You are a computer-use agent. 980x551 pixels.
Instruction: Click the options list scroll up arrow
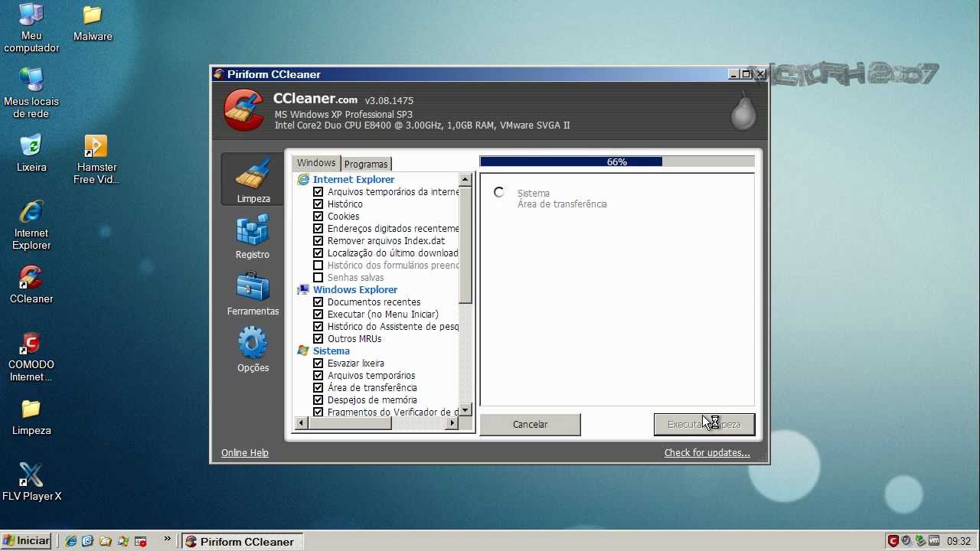[x=465, y=180]
